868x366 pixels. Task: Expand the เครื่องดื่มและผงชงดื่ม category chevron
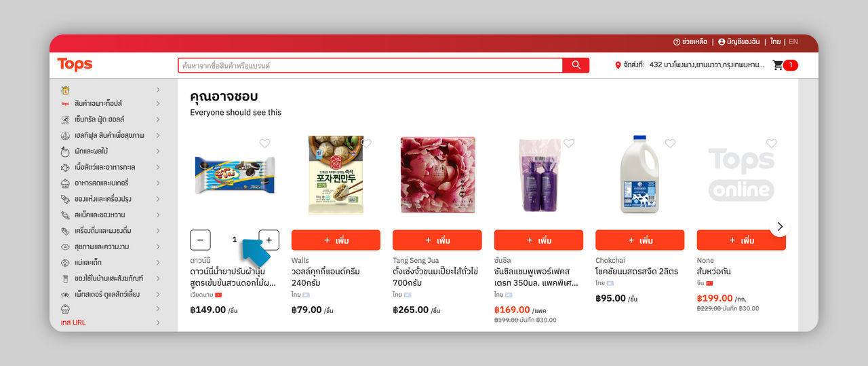click(158, 231)
